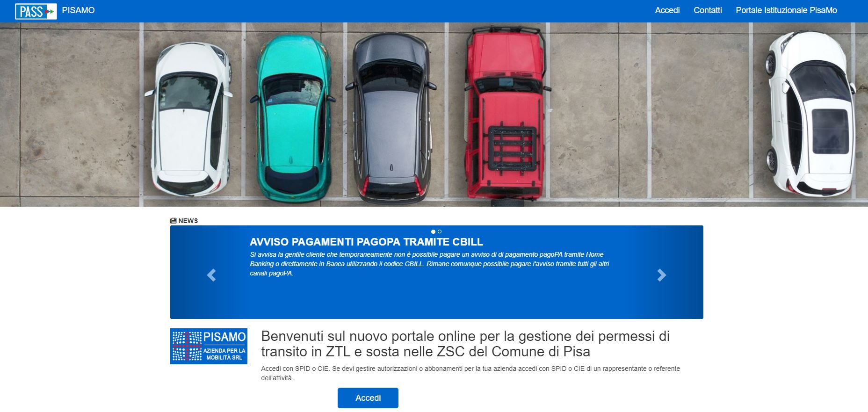Viewport: 868px width, 412px height.
Task: Click the blue Accedi button below the welcome text
Action: [x=368, y=398]
